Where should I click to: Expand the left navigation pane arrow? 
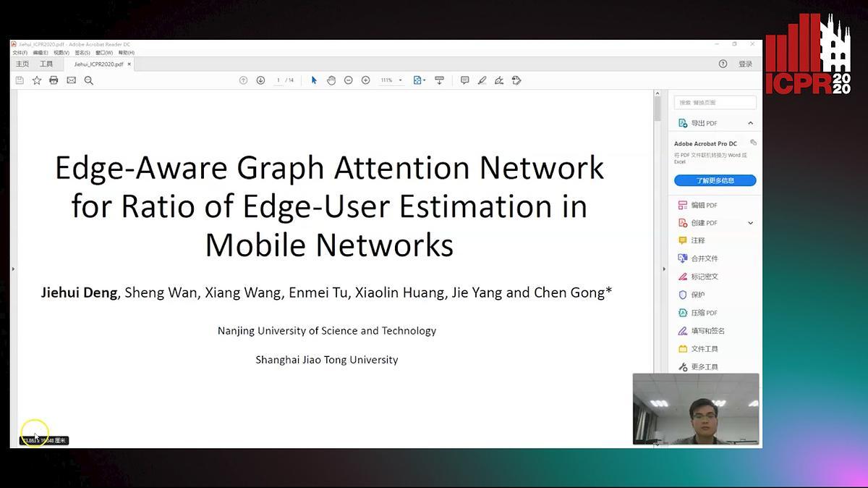(x=13, y=269)
